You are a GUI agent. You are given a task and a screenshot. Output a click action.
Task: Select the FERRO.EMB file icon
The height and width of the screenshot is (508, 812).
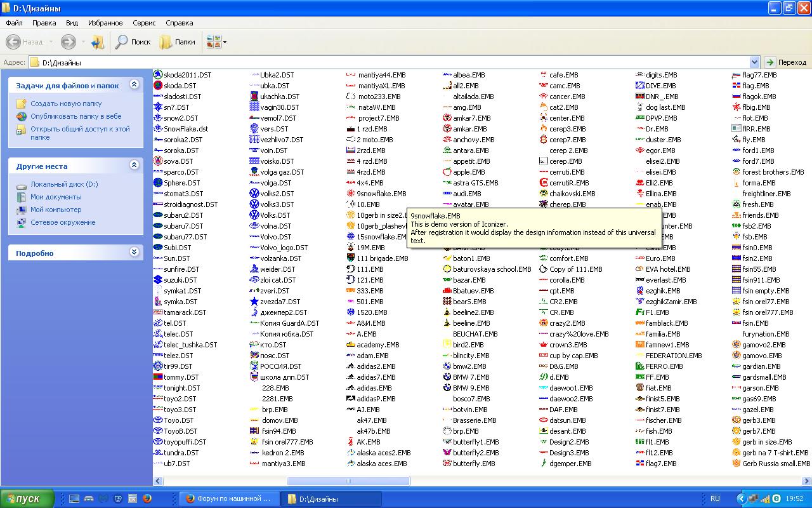(640, 366)
